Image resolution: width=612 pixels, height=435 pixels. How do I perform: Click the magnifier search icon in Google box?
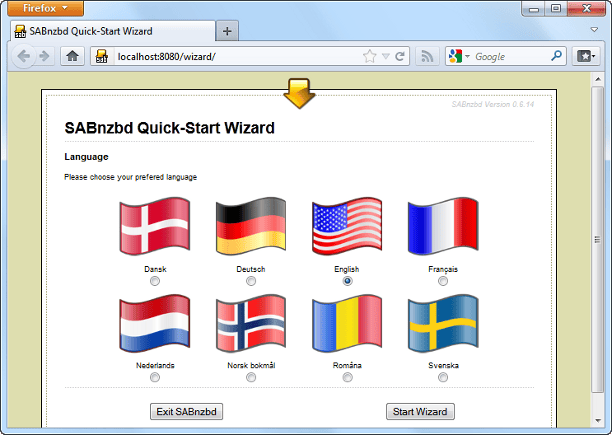(x=556, y=56)
